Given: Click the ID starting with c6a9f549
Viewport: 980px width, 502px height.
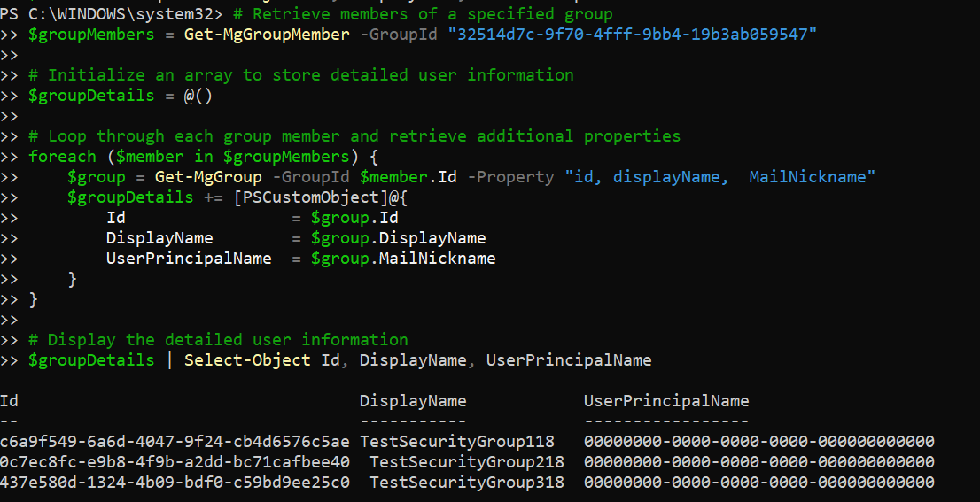Looking at the screenshot, I should click(x=175, y=442).
